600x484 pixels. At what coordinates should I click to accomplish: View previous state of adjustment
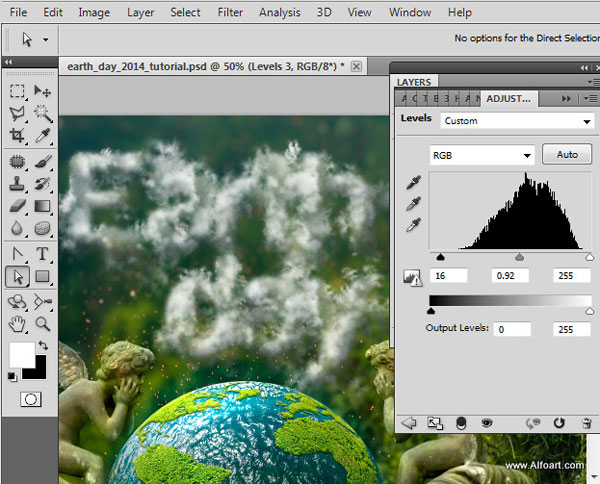[x=532, y=423]
